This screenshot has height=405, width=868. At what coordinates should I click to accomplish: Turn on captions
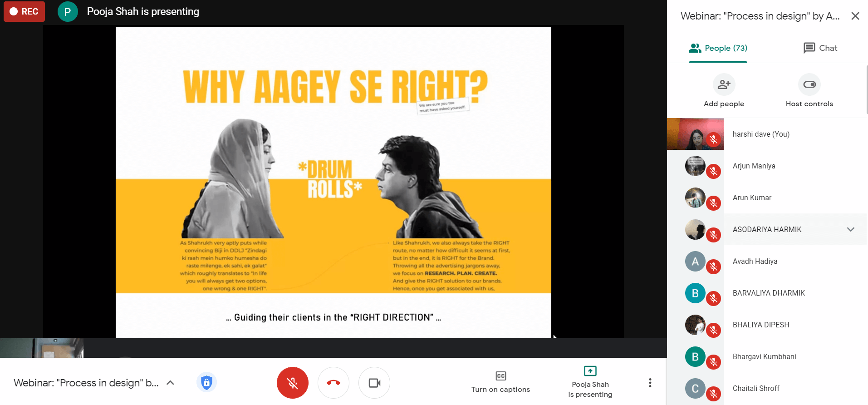[500, 382]
